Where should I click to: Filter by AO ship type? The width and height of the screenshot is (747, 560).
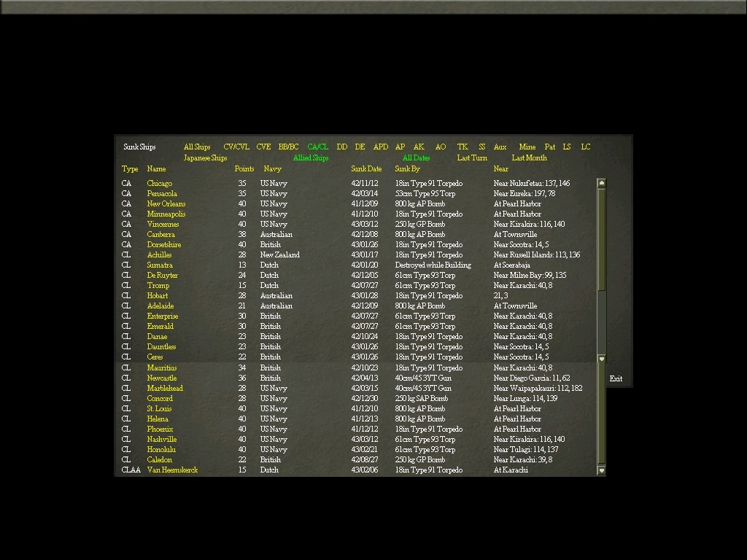pos(441,147)
